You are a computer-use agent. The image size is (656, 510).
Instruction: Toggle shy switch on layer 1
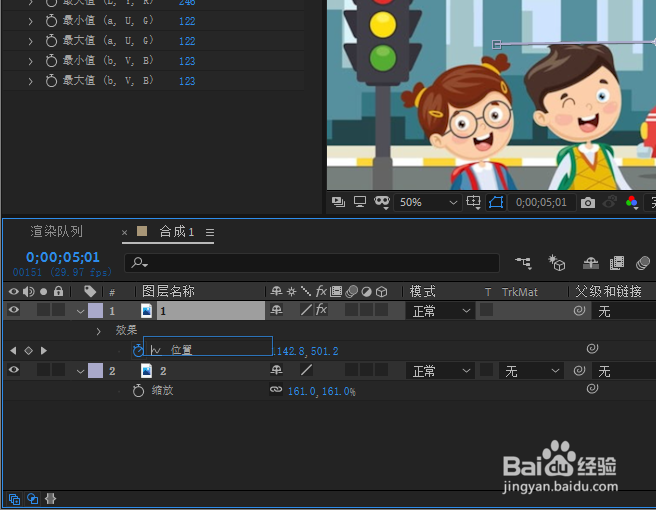[x=276, y=310]
